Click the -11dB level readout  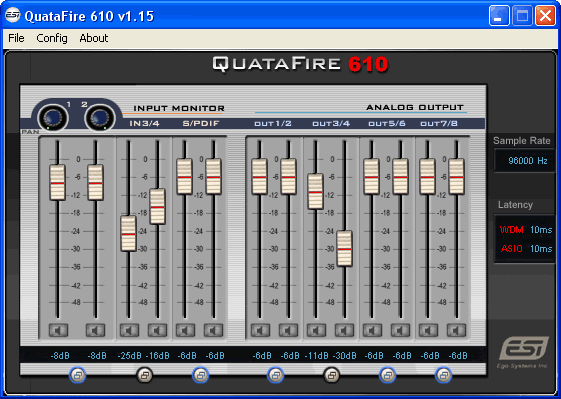316,356
